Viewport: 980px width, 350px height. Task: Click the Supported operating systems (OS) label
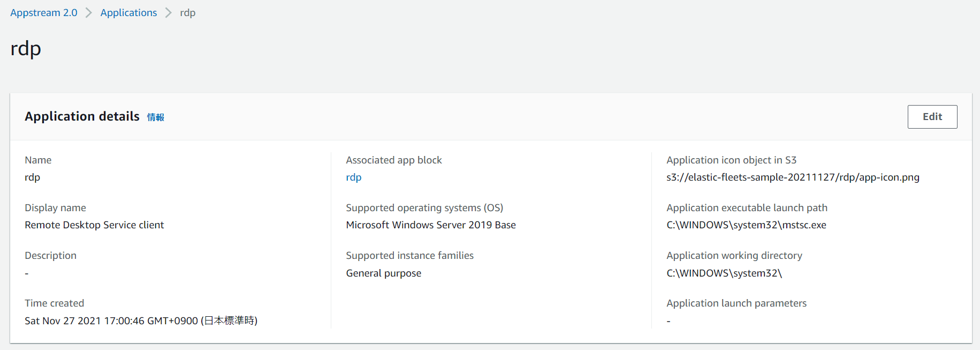(x=424, y=208)
